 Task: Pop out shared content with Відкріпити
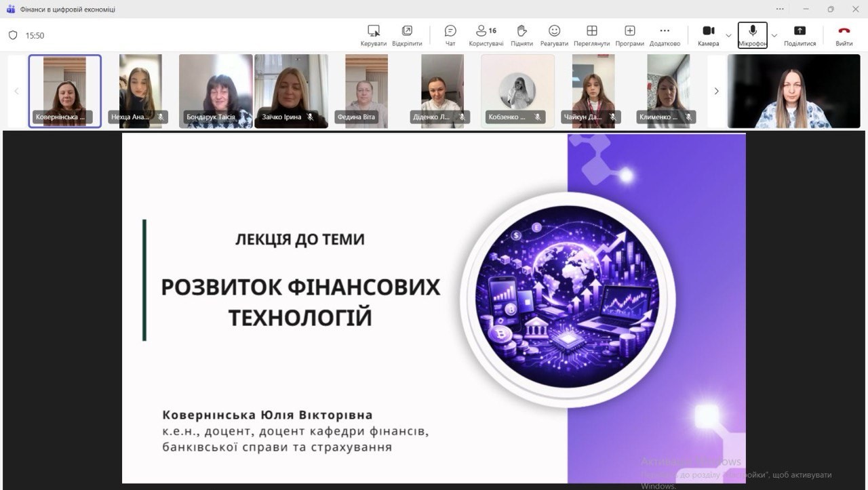pyautogui.click(x=407, y=35)
